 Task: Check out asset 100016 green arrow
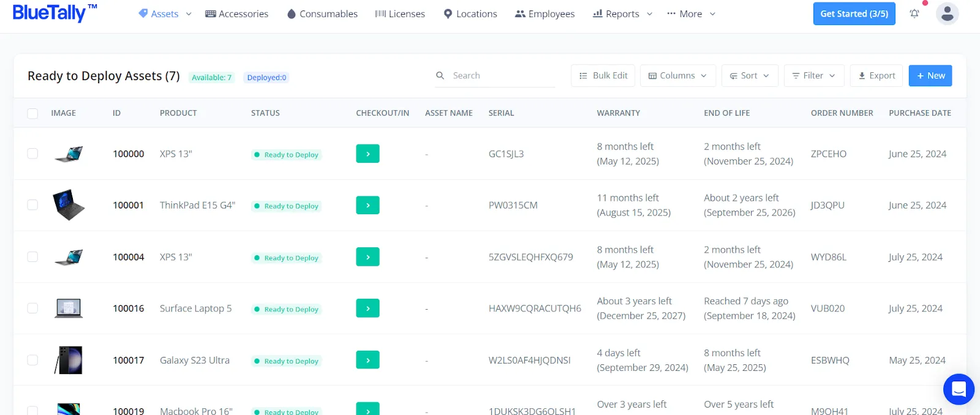pos(367,308)
